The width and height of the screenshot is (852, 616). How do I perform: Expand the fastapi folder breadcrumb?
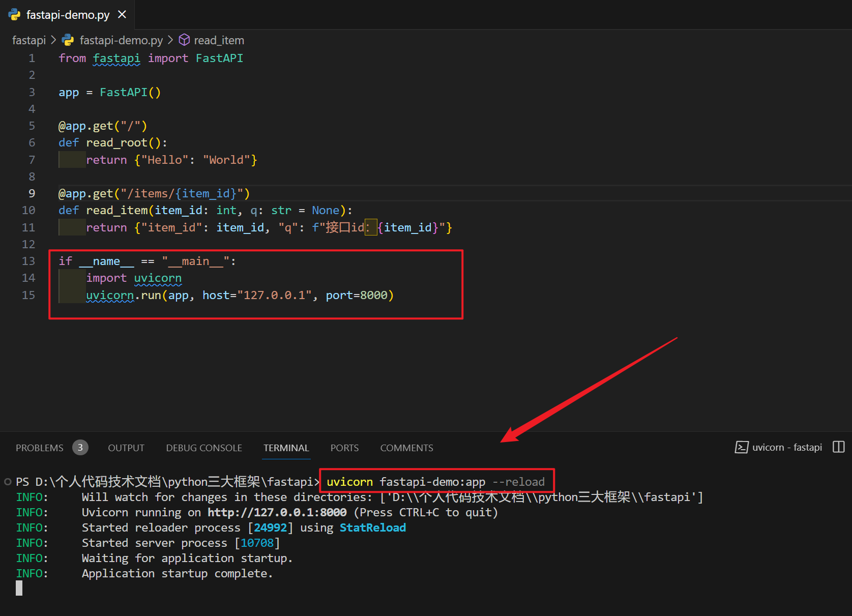[x=28, y=40]
